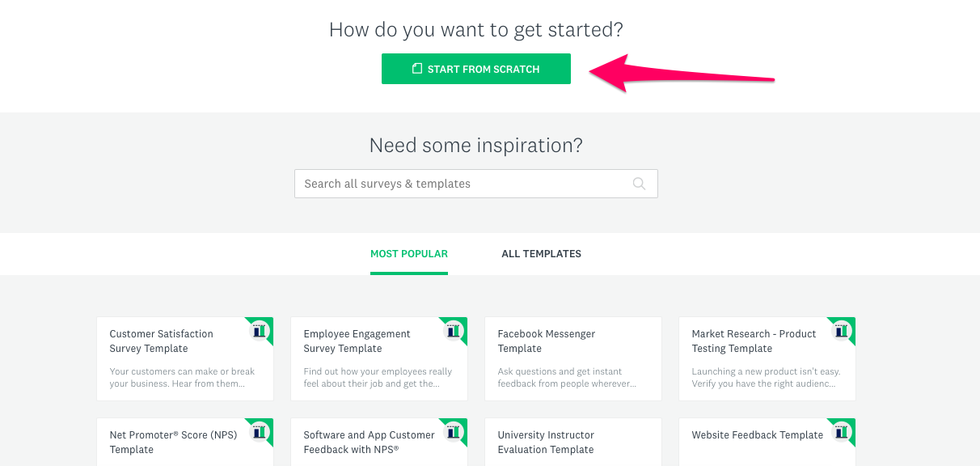Click benchmark badge on Customer Satisfaction template

point(259,330)
